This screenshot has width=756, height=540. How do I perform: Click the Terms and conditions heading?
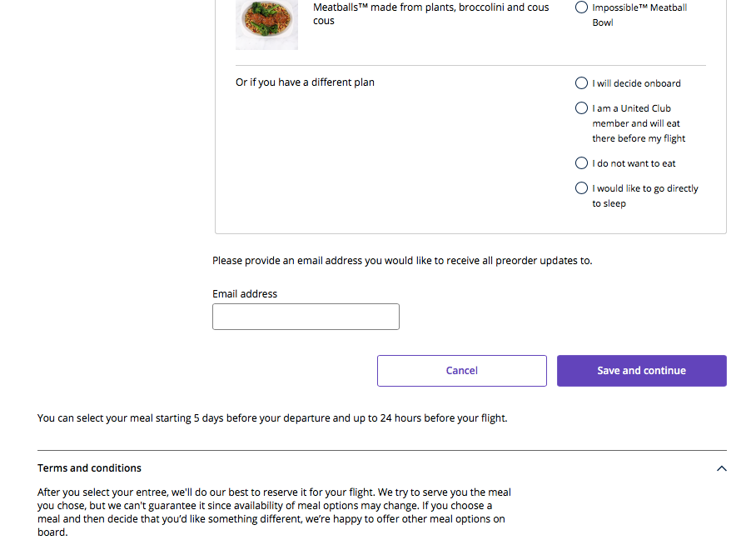pos(90,468)
